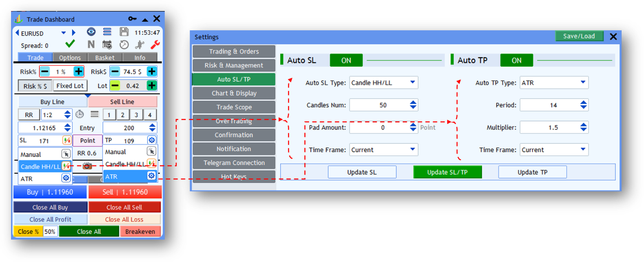Click the green checkmark icon near Spread
Viewport: 644px width, 262px height.
tap(70, 44)
